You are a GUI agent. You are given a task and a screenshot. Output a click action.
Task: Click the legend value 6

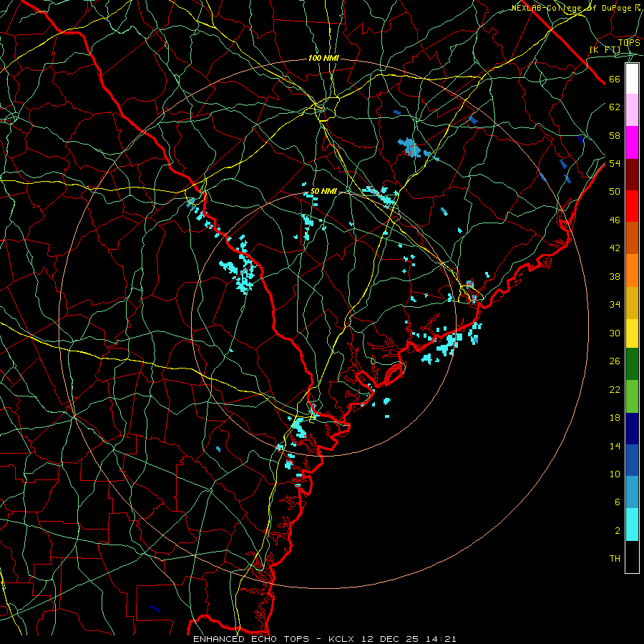[x=618, y=502]
